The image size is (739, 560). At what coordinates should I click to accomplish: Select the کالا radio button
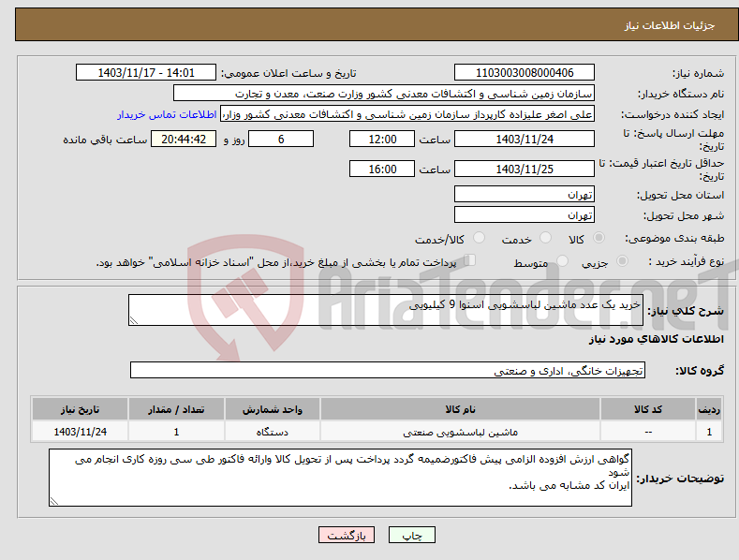tap(599, 238)
